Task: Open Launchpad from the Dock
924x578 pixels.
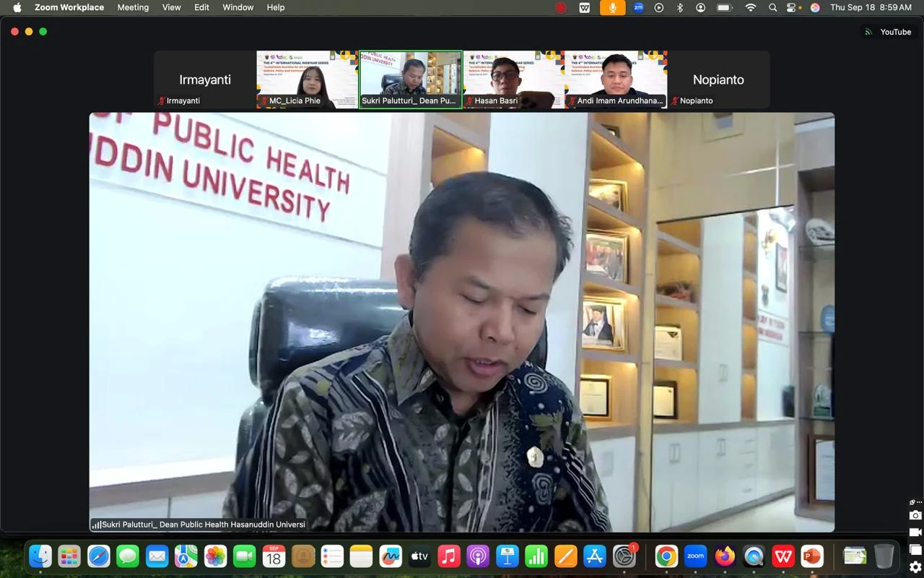Action: tap(69, 556)
